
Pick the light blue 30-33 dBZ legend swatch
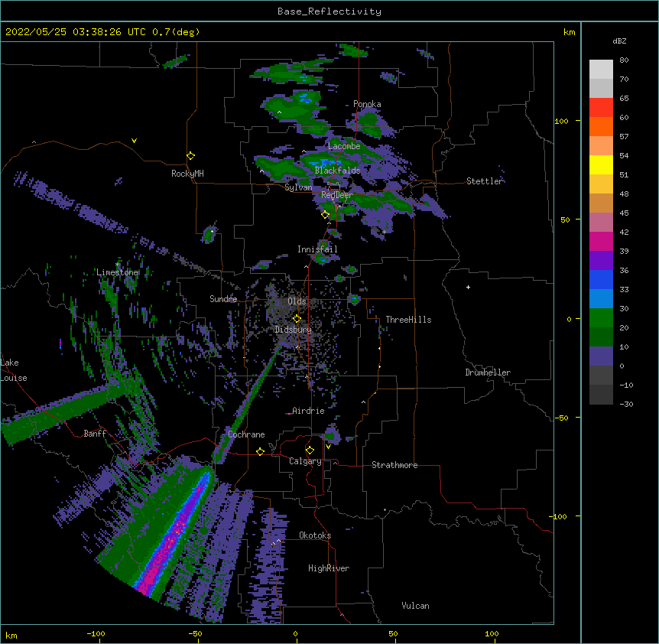point(601,299)
